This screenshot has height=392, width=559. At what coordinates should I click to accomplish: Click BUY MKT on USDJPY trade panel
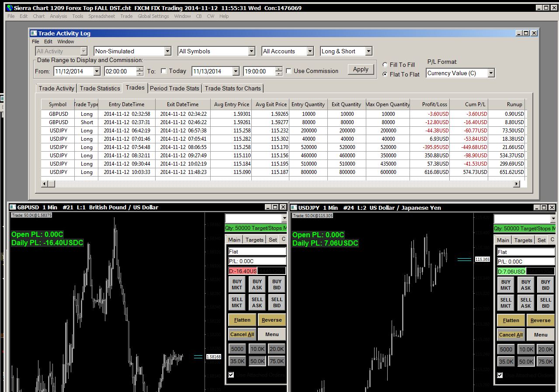click(x=506, y=285)
